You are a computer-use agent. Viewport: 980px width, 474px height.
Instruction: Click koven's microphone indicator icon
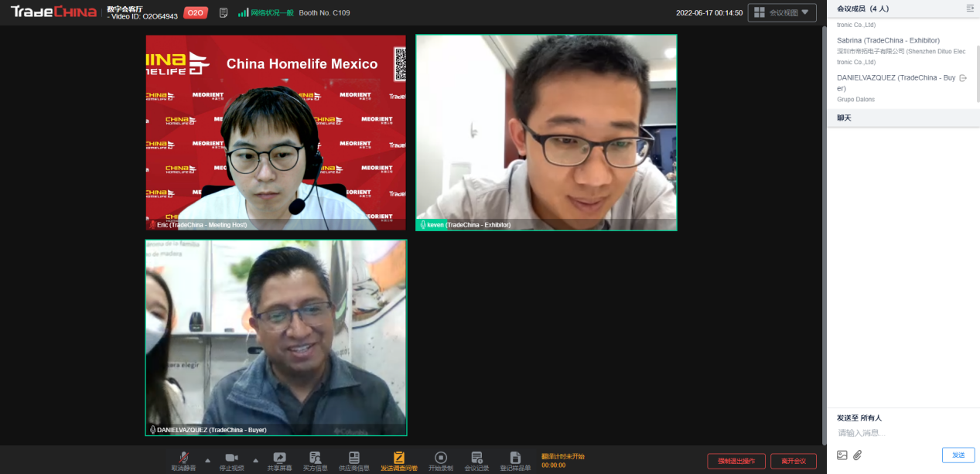(x=422, y=225)
